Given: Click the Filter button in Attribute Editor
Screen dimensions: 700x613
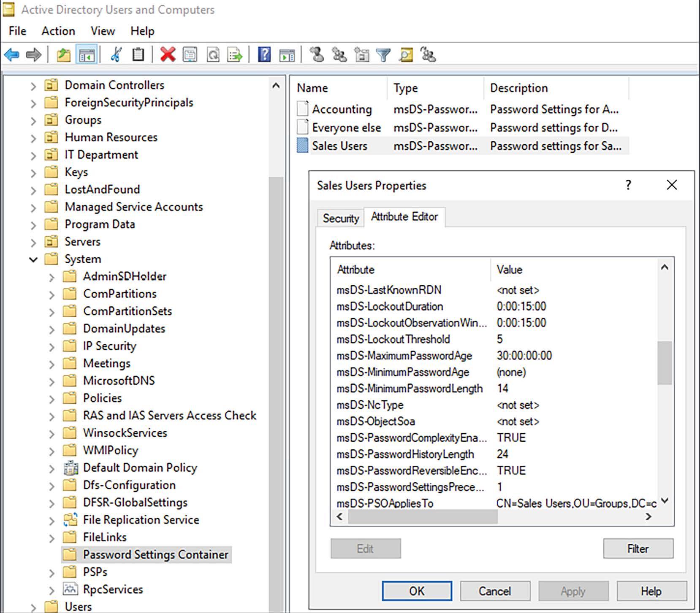Looking at the screenshot, I should pos(638,548).
